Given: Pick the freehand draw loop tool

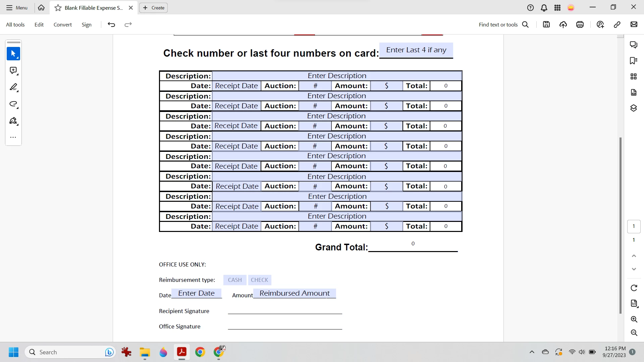Looking at the screenshot, I should [13, 104].
